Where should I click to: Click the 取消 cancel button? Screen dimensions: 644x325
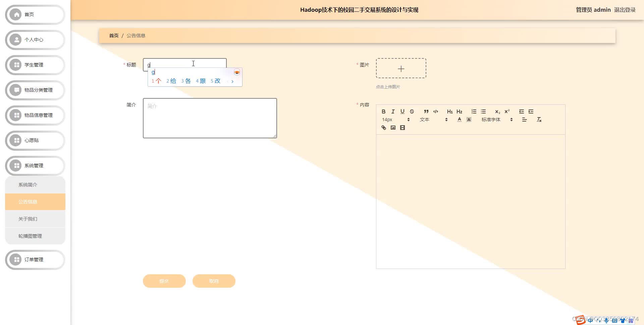pyautogui.click(x=214, y=281)
